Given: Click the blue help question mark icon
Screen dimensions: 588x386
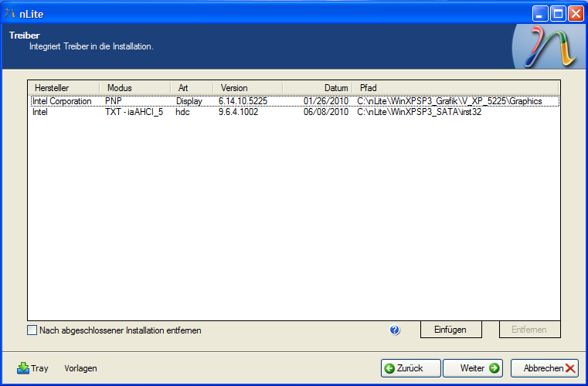Looking at the screenshot, I should coord(395,330).
